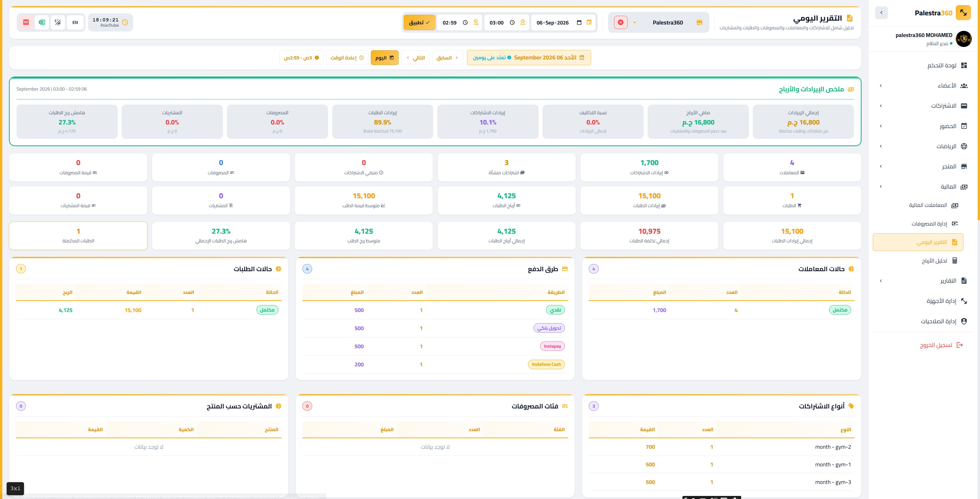Click the Instapay payment method badge
The image size is (980, 499).
(x=552, y=346)
